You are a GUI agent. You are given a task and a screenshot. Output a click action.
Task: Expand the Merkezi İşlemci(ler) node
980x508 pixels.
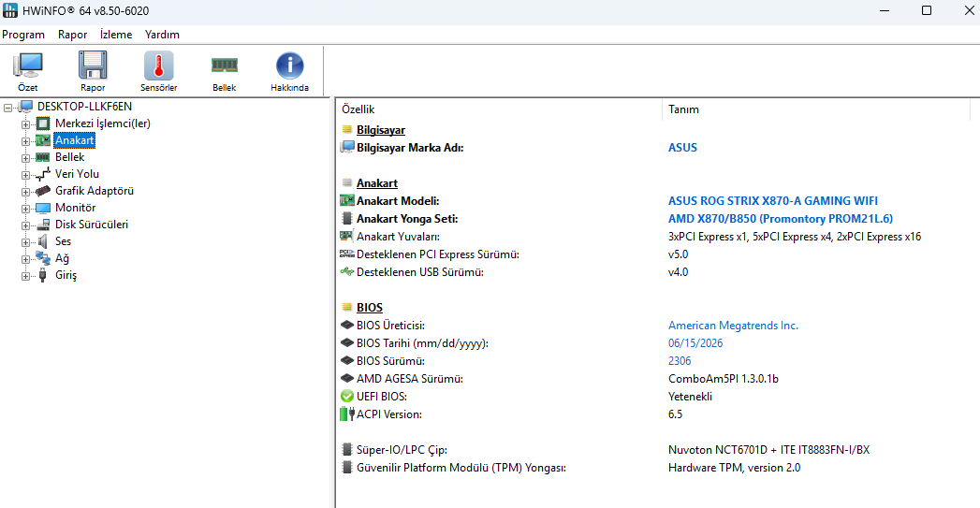tap(25, 124)
